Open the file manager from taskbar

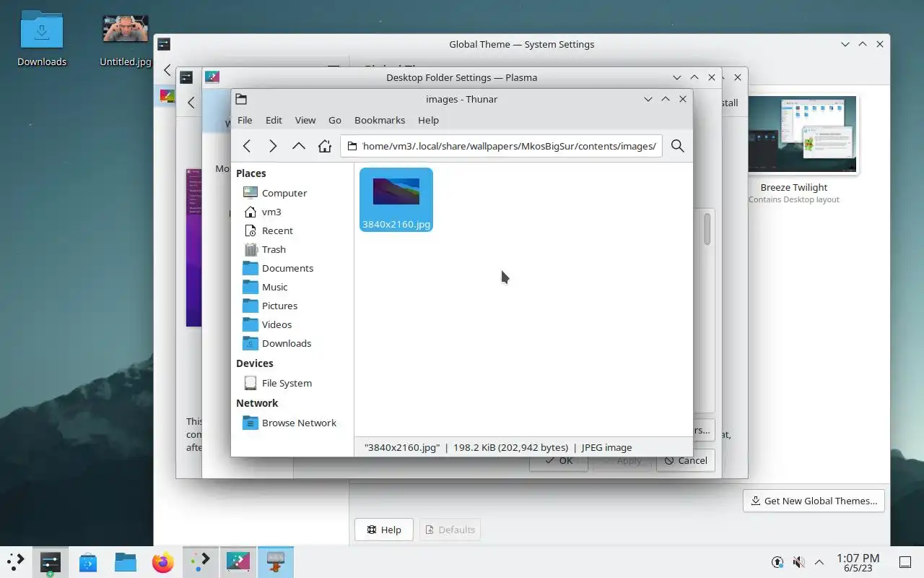pyautogui.click(x=126, y=561)
